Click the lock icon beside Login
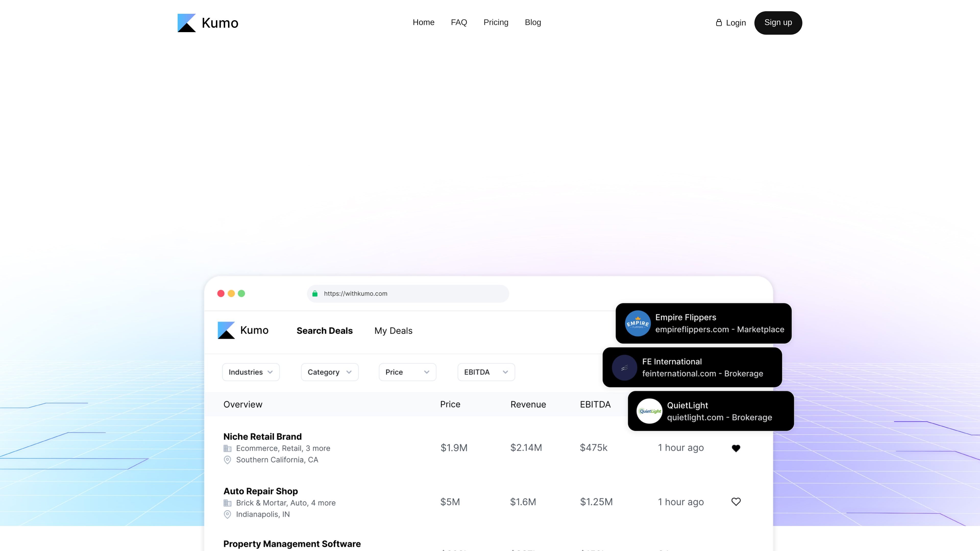 point(719,23)
